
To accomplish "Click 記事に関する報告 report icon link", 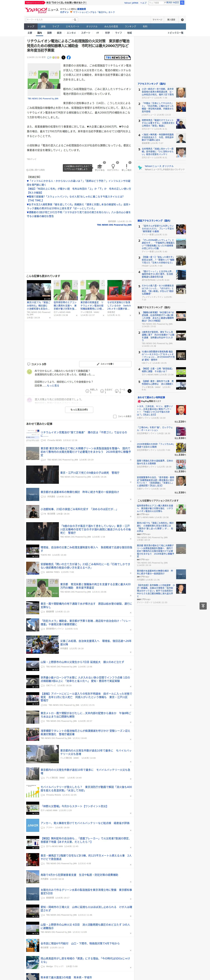I will tap(35, 170).
